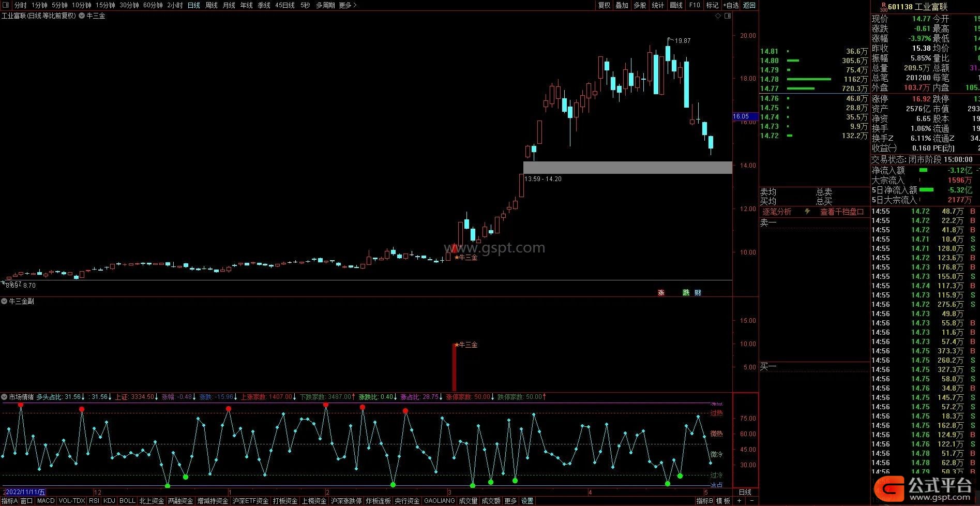The height and width of the screenshot is (506, 980).
Task: Click the diamond icon above the price axis
Action: (718, 16)
